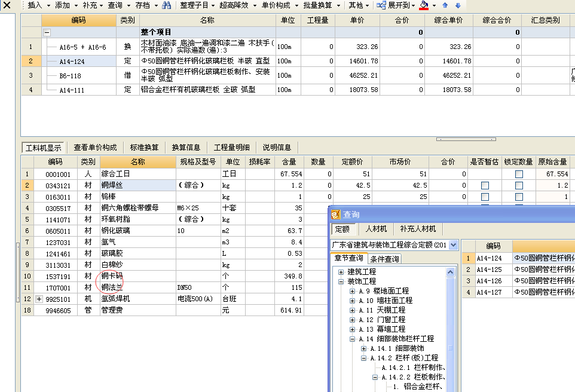Select 定额 tab in 查询 window

click(x=342, y=229)
